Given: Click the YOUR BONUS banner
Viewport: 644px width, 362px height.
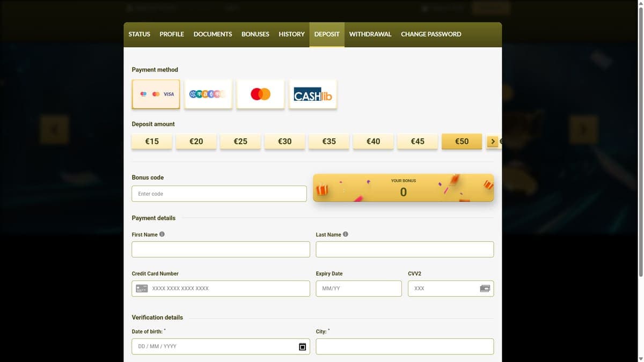Looking at the screenshot, I should coord(403,188).
